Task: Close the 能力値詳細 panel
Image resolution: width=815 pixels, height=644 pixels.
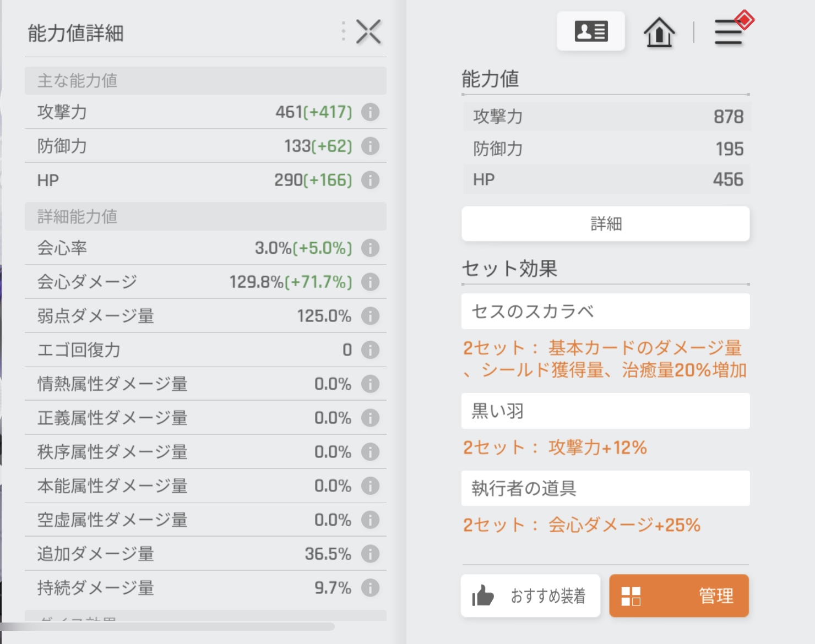Action: [368, 32]
